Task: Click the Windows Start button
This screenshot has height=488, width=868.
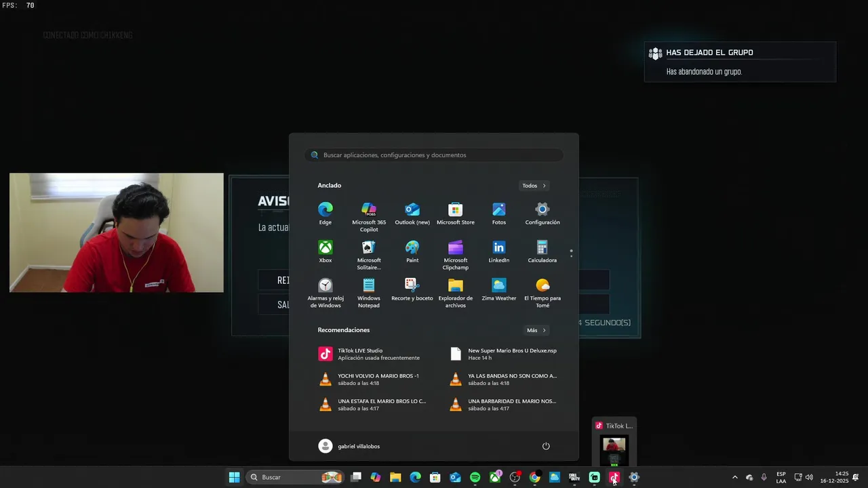Action: point(234,477)
